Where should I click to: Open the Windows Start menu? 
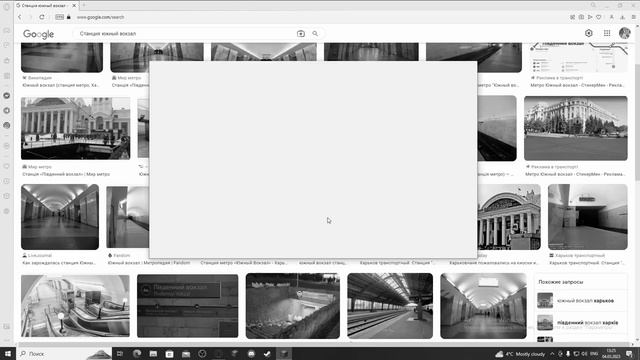(7, 353)
